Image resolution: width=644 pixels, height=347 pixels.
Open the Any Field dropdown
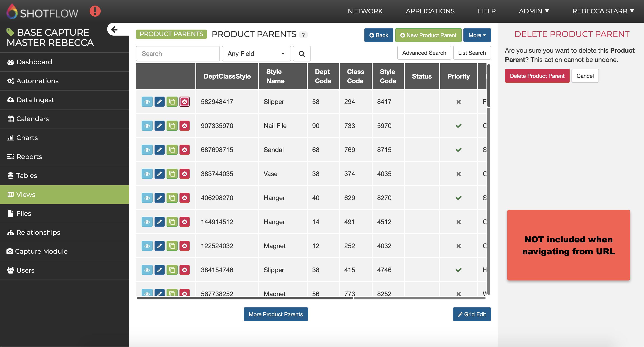click(x=256, y=54)
